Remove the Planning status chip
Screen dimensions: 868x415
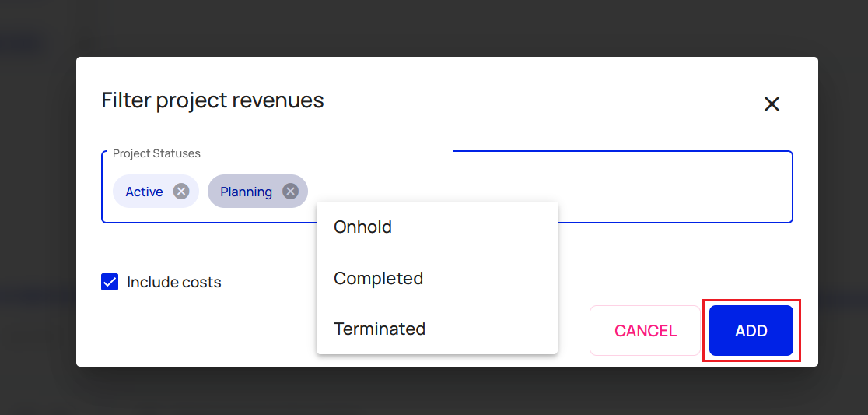click(x=290, y=192)
